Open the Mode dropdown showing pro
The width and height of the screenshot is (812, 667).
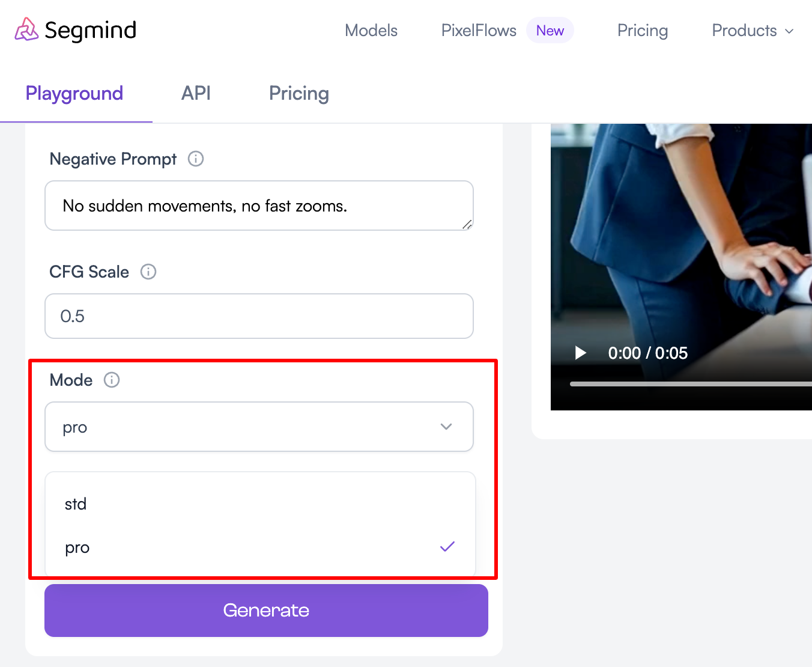pos(259,427)
